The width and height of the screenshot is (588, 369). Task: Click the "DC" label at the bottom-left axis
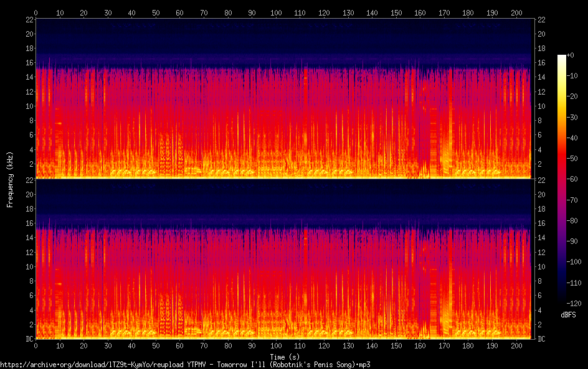(x=27, y=339)
